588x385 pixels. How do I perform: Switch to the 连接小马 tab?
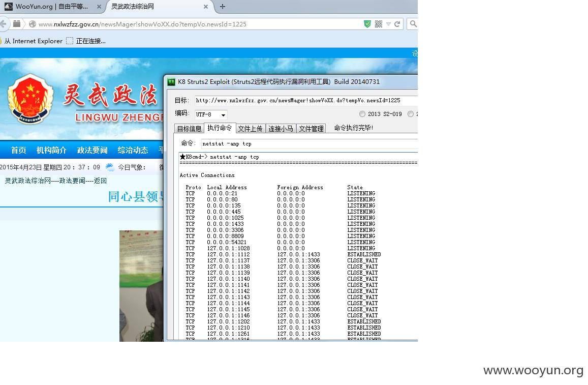pyautogui.click(x=281, y=129)
